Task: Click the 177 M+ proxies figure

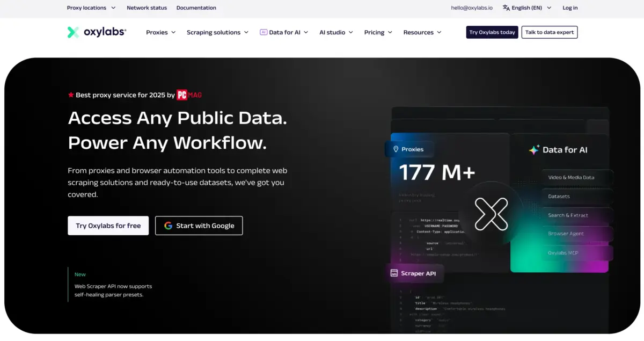Action: [x=437, y=172]
